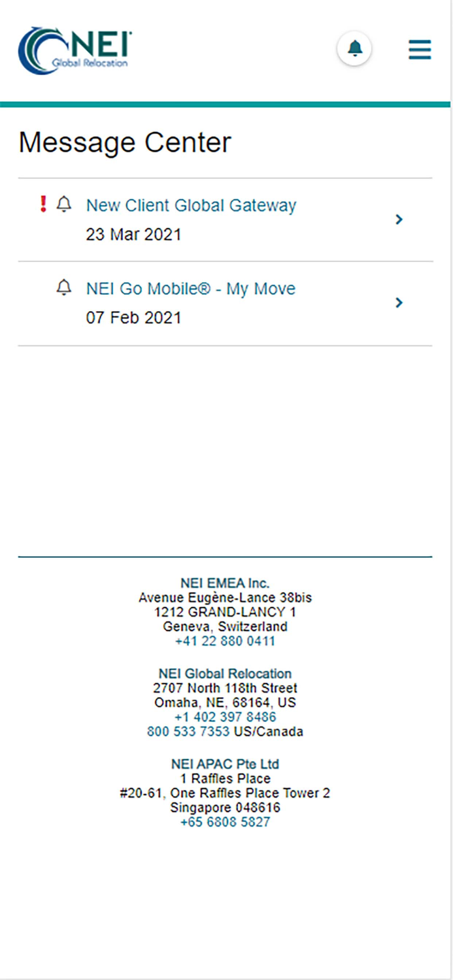Call the Switzerland number +41 22 880 0411
The width and height of the screenshot is (453, 980).
point(225,641)
